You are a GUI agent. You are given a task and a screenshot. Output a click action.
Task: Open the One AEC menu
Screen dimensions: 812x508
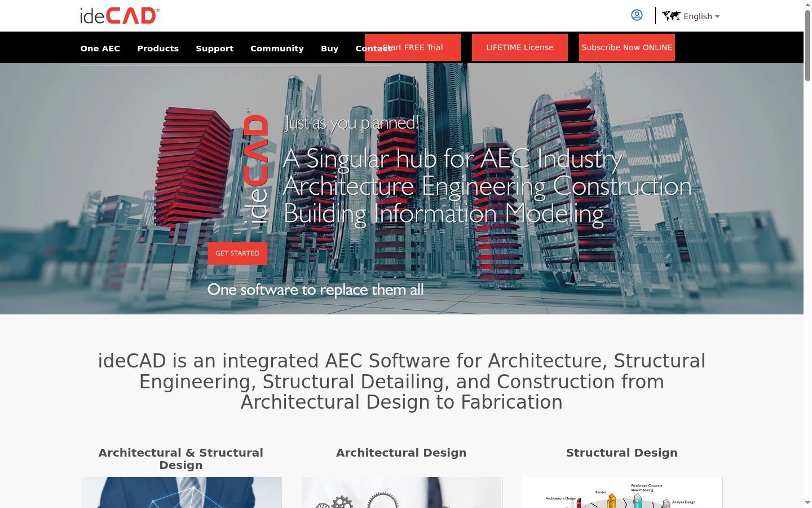(100, 49)
